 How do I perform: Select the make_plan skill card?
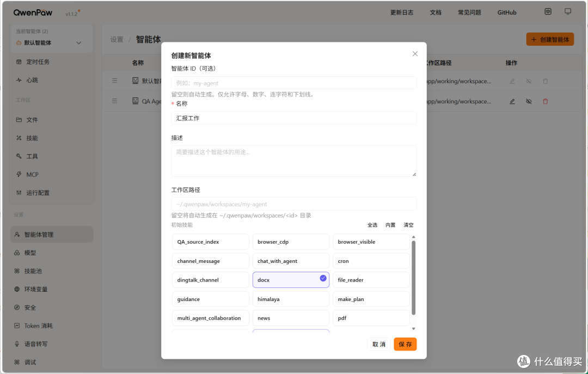pyautogui.click(x=371, y=299)
